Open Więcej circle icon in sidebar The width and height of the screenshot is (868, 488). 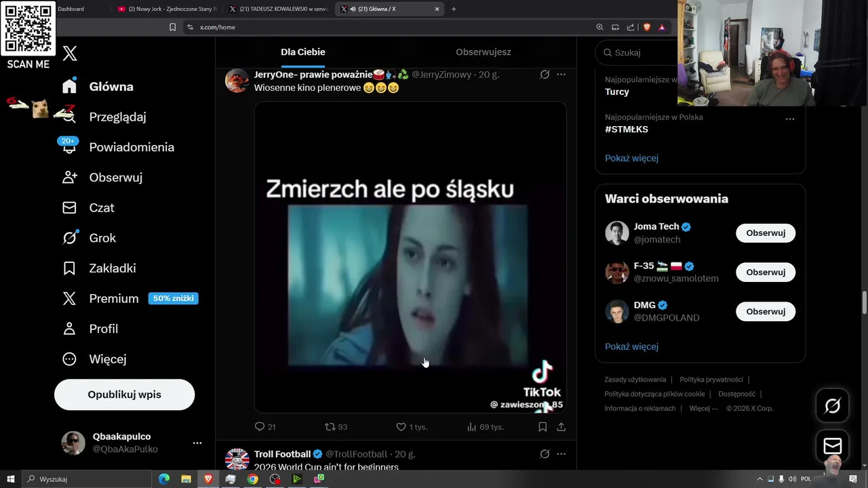(x=69, y=359)
